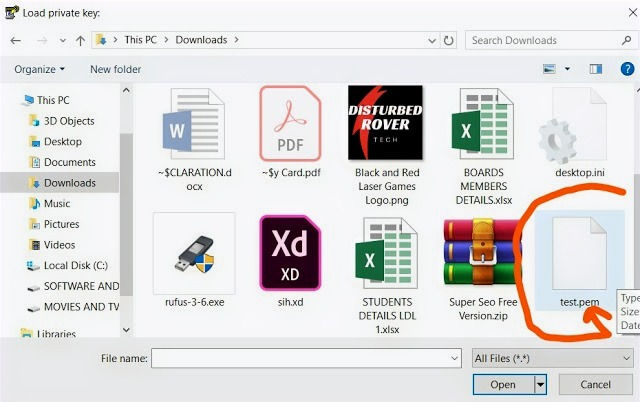Click Downloads in the address breadcrumb
640x402 pixels.
(x=201, y=40)
